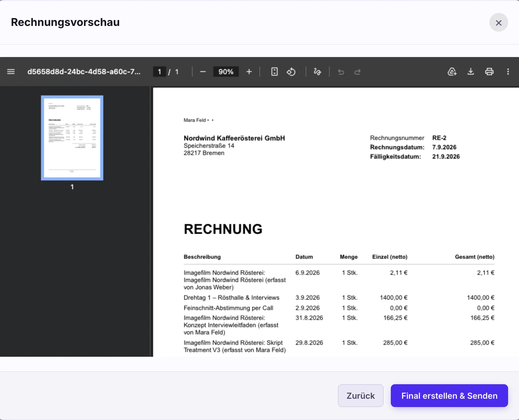Viewport: 519px width, 420px height.
Task: Click the Rechnungsdatum value 7.9.2026
Action: tap(444, 147)
